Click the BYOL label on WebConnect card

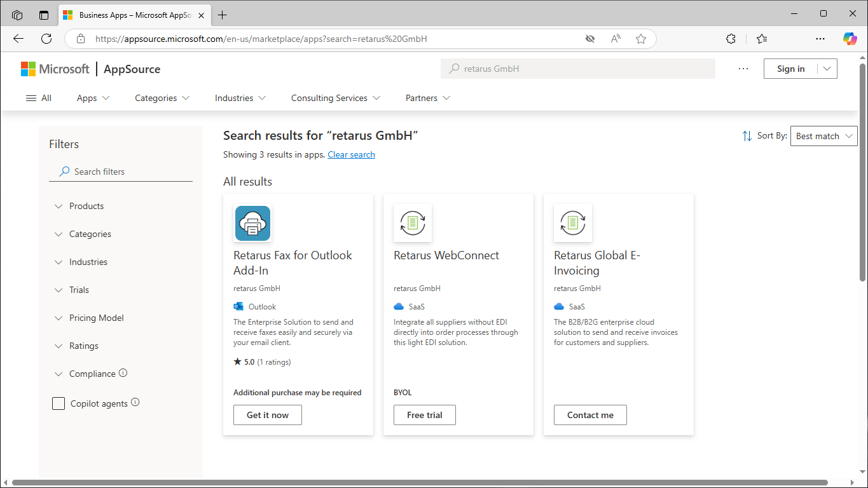coord(403,393)
